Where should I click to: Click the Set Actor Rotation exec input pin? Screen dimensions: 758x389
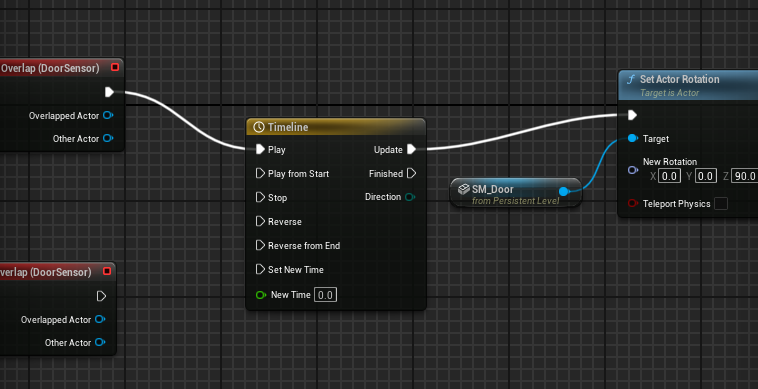point(632,115)
